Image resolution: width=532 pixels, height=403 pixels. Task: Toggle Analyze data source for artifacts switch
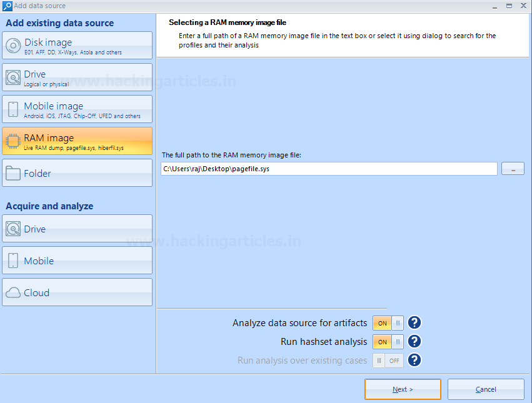388,323
